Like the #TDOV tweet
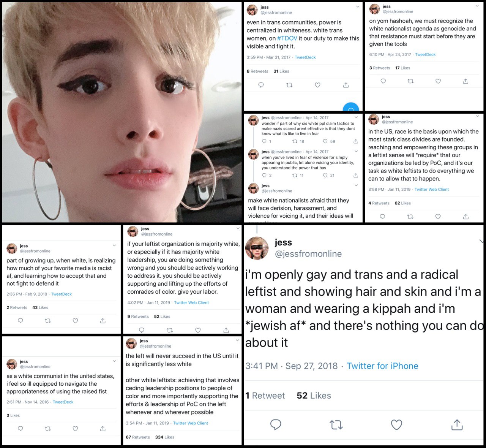This screenshot has width=486, height=448. click(317, 85)
